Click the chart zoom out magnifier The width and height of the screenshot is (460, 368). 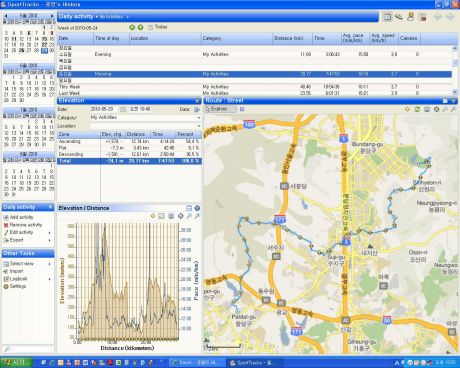pyautogui.click(x=197, y=216)
